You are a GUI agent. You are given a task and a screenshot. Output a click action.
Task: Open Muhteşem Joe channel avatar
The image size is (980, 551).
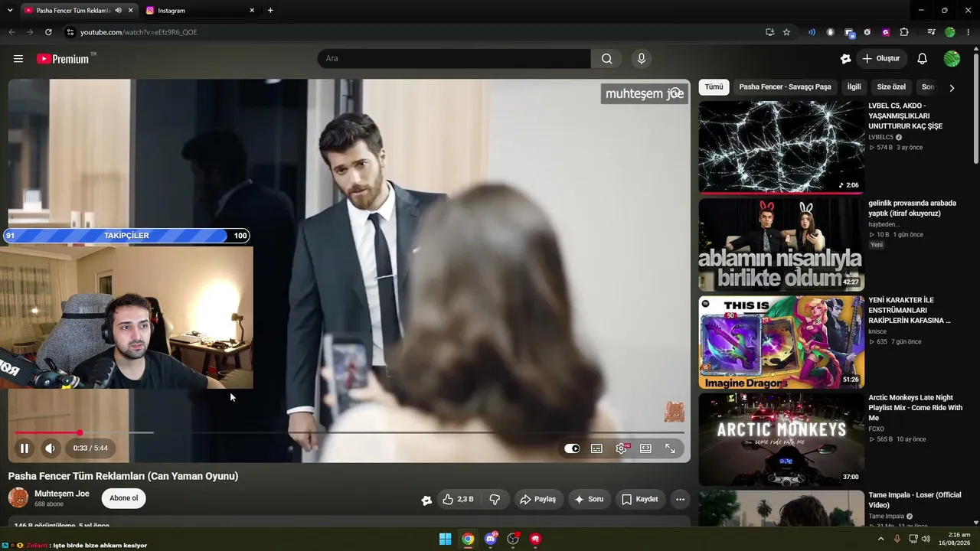click(x=18, y=498)
